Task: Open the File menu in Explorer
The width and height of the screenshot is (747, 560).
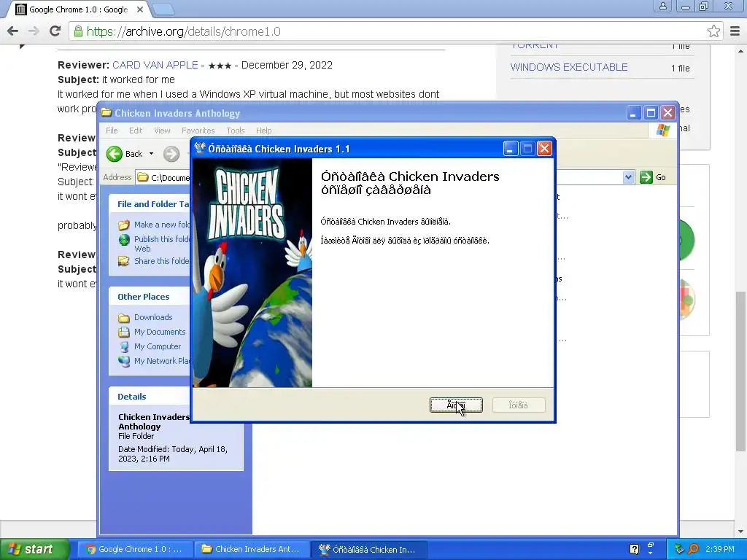Action: click(x=112, y=131)
